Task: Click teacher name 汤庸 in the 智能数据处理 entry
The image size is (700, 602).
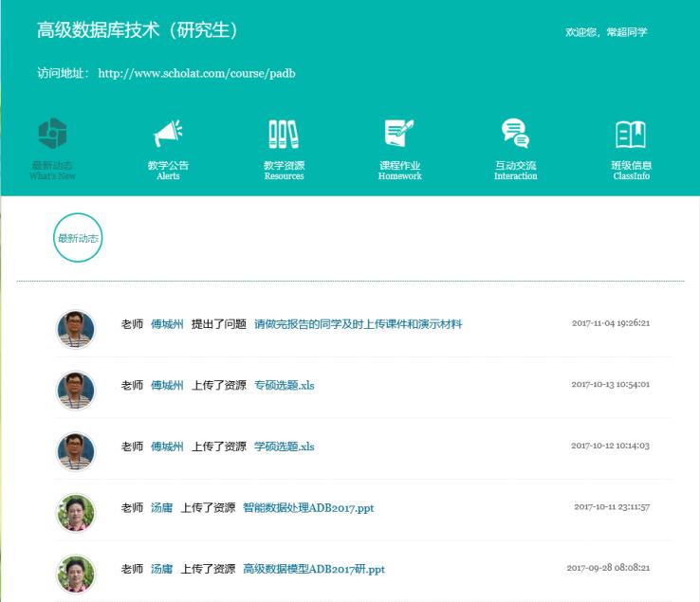Action: (x=161, y=508)
